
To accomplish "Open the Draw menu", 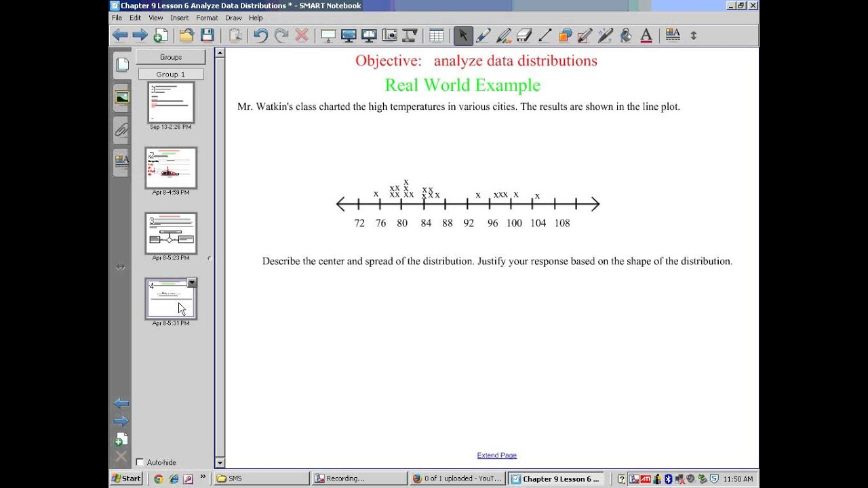I will [233, 18].
